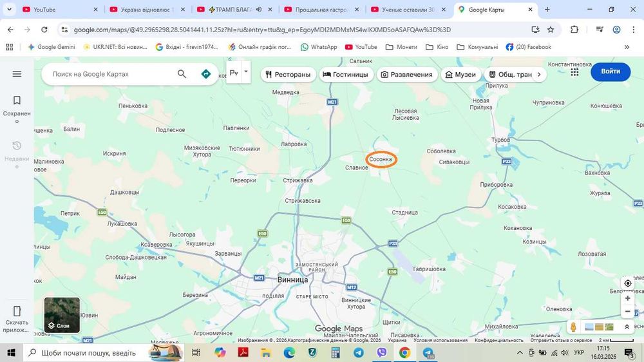Open Telegram from the taskbar
The width and height of the screenshot is (644, 362).
tap(359, 352)
